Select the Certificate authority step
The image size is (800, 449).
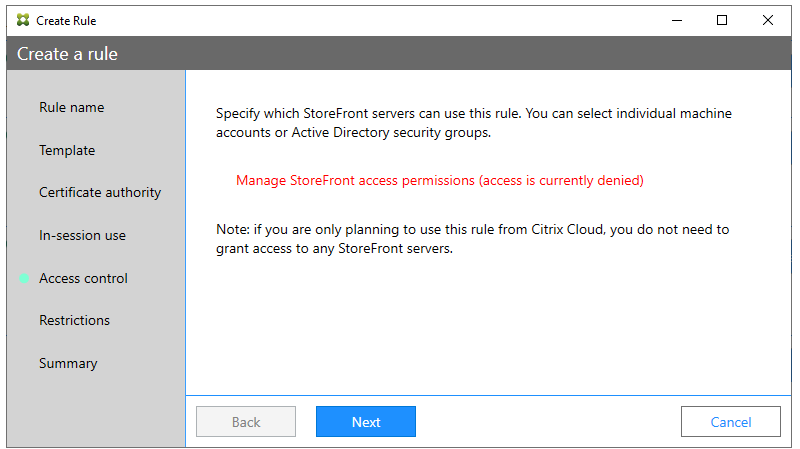click(x=100, y=192)
